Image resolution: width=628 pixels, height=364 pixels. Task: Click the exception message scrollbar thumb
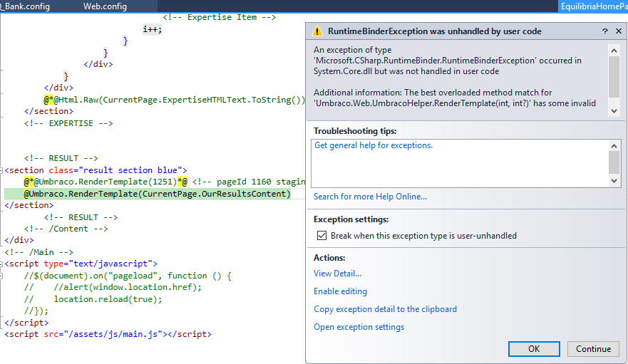(614, 75)
